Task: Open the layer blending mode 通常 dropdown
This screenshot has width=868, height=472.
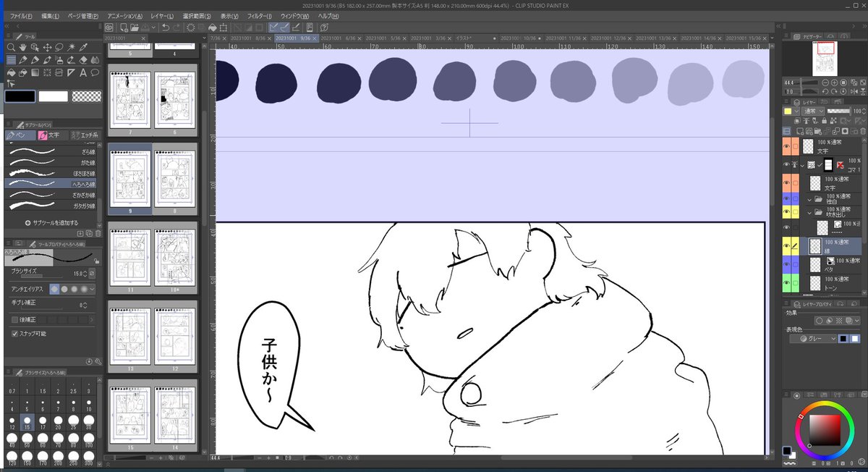Action: [812, 111]
